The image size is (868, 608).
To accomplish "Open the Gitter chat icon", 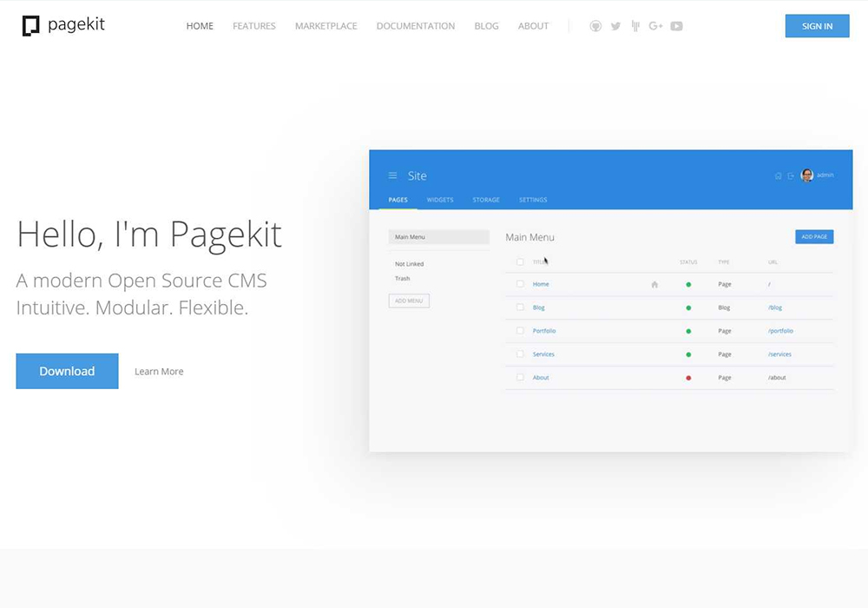I will [635, 26].
